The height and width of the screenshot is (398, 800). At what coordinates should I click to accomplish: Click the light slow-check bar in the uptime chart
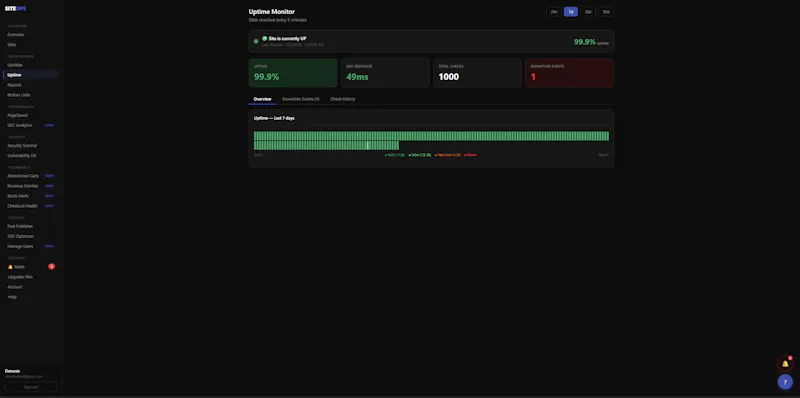click(367, 145)
